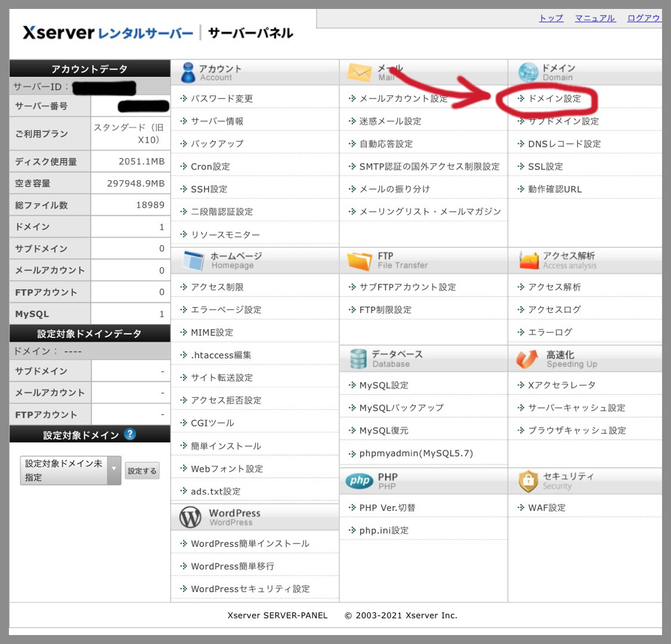Open the 設定対象ドメイン未指定 dropdown

click(70, 470)
